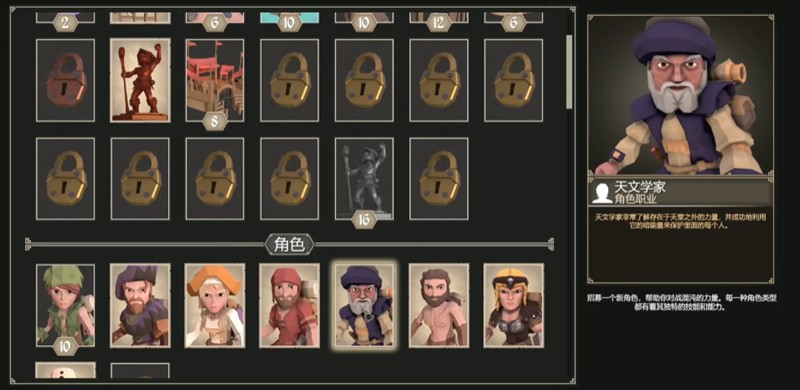The image size is (800, 390).
Task: Click the large astronomer preview portrait
Action: click(x=681, y=95)
